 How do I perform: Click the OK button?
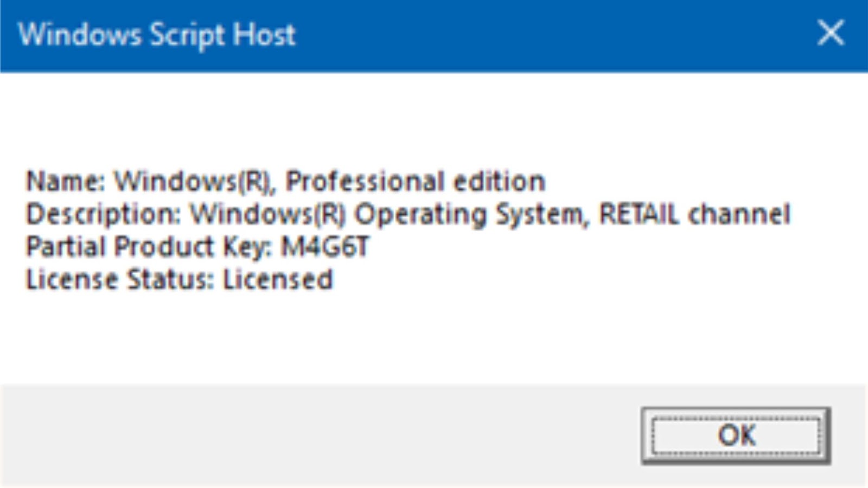tap(736, 435)
